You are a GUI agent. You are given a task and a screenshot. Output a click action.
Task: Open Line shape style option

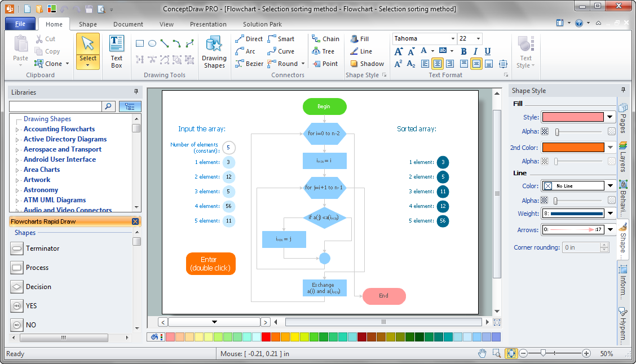361,51
